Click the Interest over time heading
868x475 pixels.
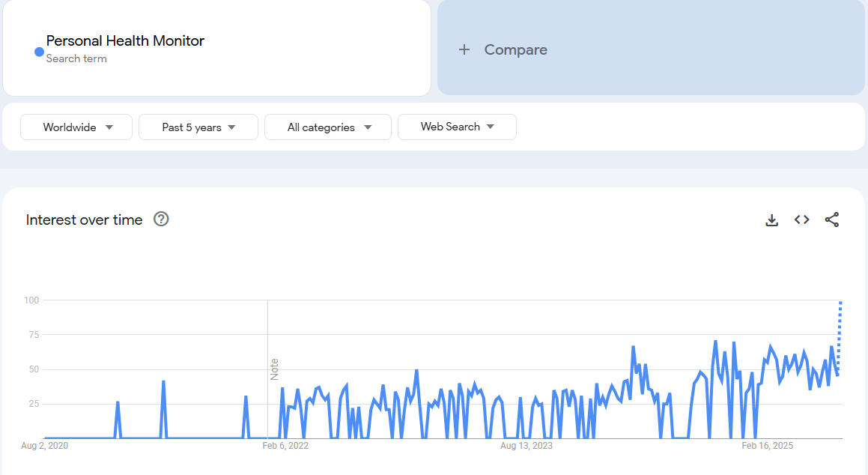pyautogui.click(x=84, y=220)
